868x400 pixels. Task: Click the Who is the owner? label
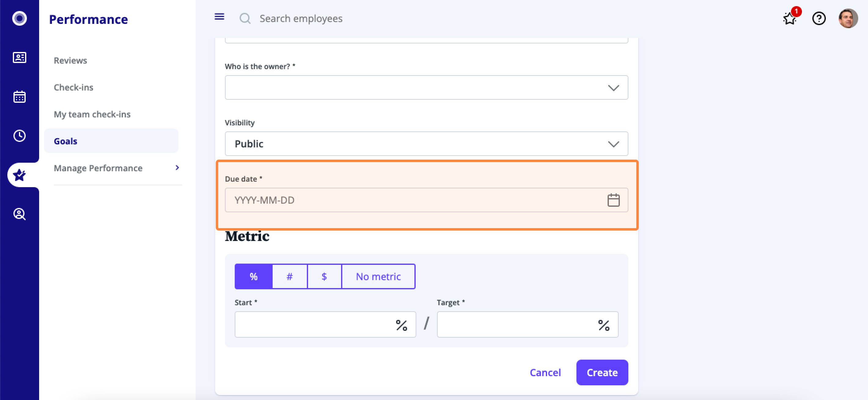260,66
